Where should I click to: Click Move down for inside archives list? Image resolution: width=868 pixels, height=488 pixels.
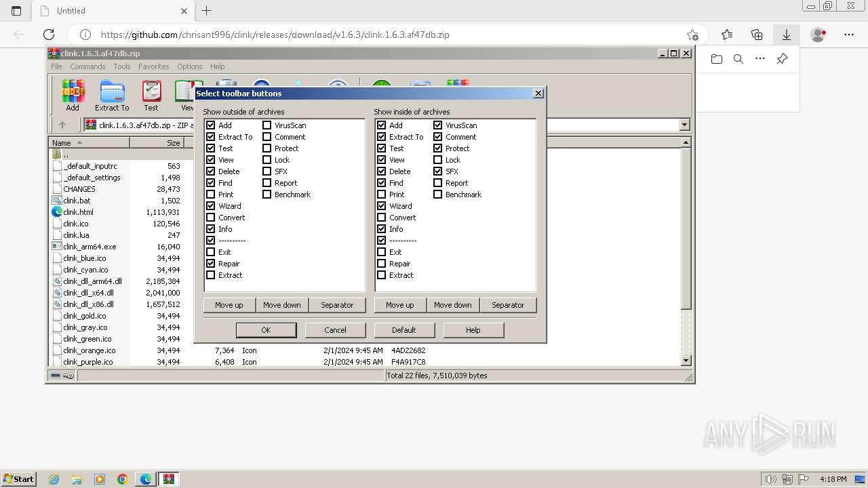[x=453, y=305]
